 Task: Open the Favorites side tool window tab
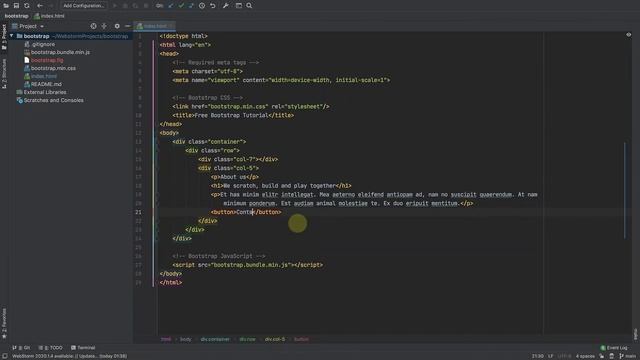pyautogui.click(x=4, y=323)
